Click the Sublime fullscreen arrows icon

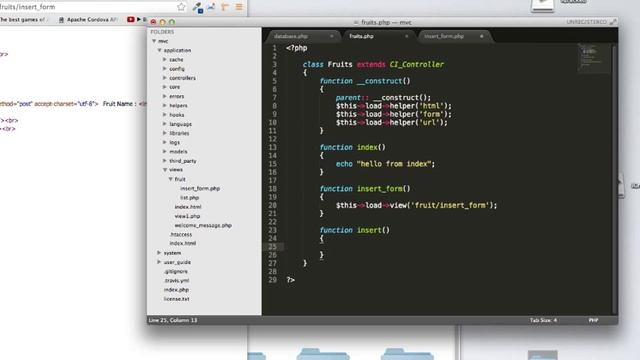pyautogui.click(x=613, y=22)
